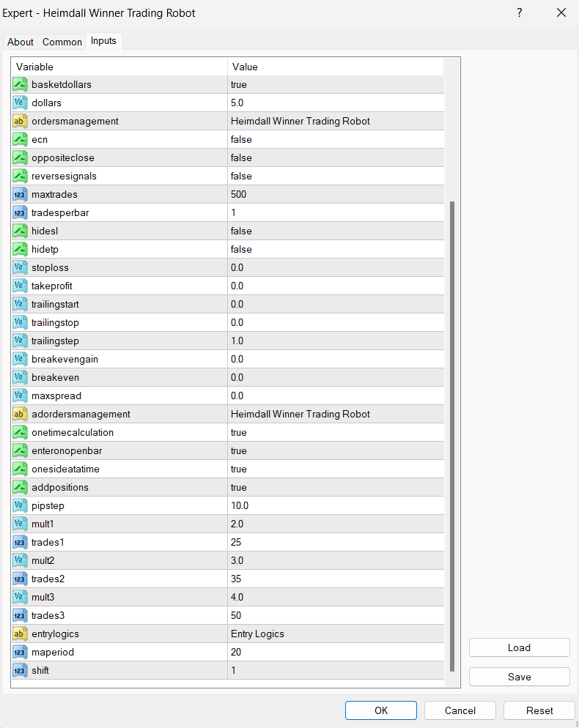Click the integer icon beside tradesperbar

click(20, 212)
